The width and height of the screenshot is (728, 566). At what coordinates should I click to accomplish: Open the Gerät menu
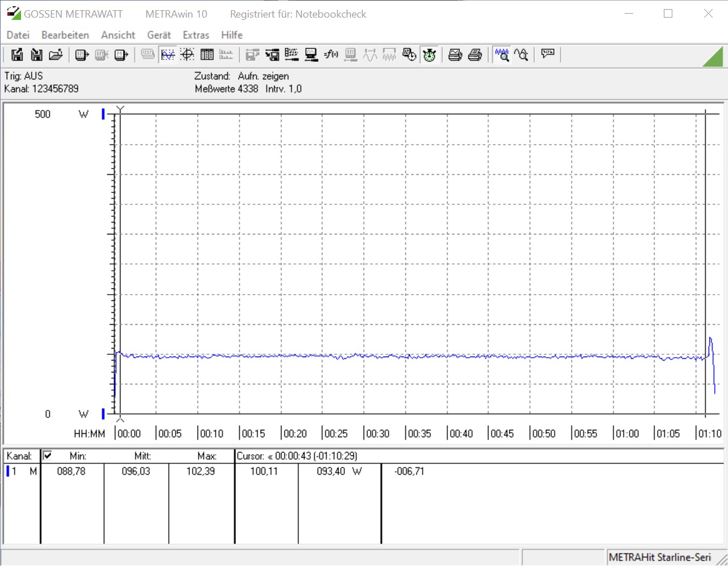(159, 35)
